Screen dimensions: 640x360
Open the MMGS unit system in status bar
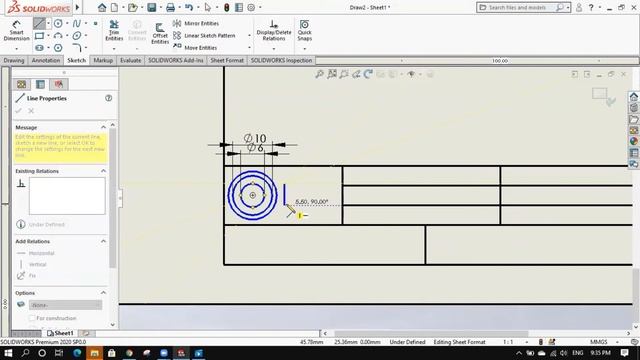[598, 342]
